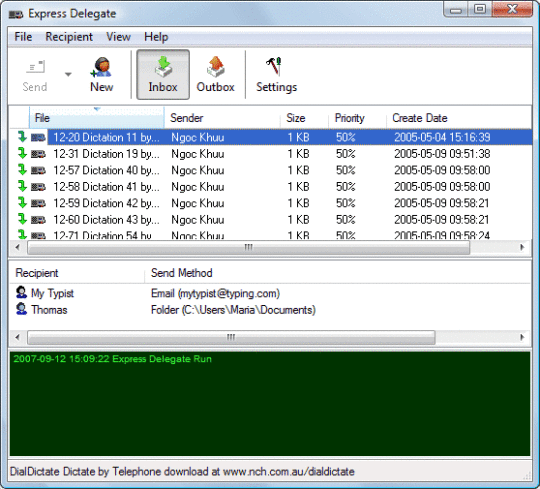The height and width of the screenshot is (489, 540).
Task: Click the cassette icon of Dictation 43 row
Action: point(38,220)
